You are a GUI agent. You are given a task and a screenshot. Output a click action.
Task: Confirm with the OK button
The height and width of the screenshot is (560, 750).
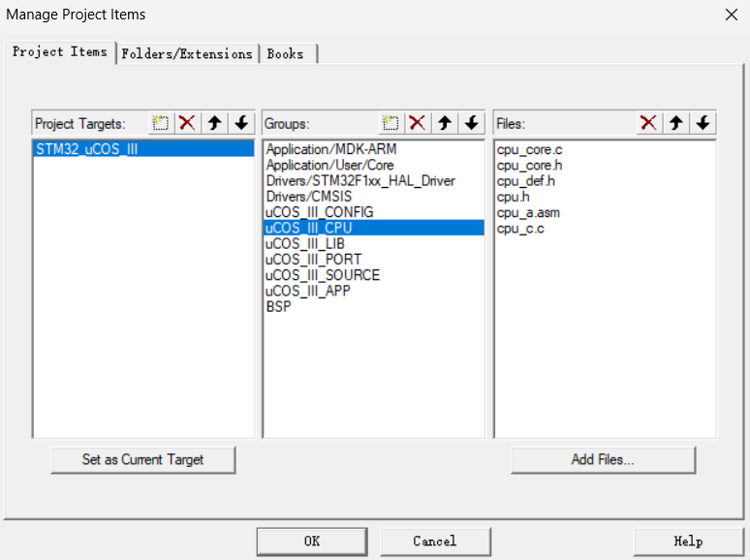(312, 542)
